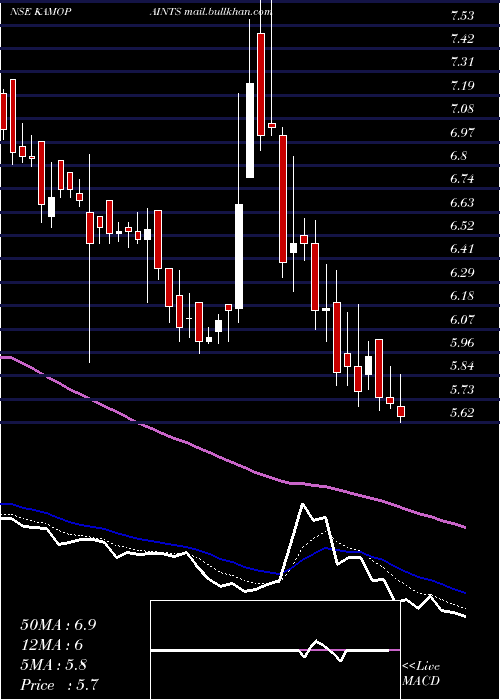Image resolution: width=500 pixels, height=700 pixels.
Task: Click the 6.63 price axis label
Action: 462,203
